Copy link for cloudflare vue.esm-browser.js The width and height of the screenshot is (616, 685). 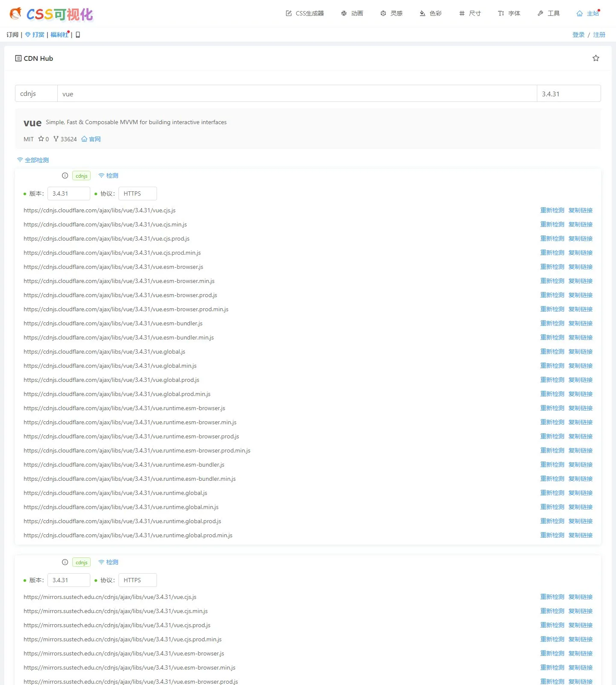click(x=580, y=267)
